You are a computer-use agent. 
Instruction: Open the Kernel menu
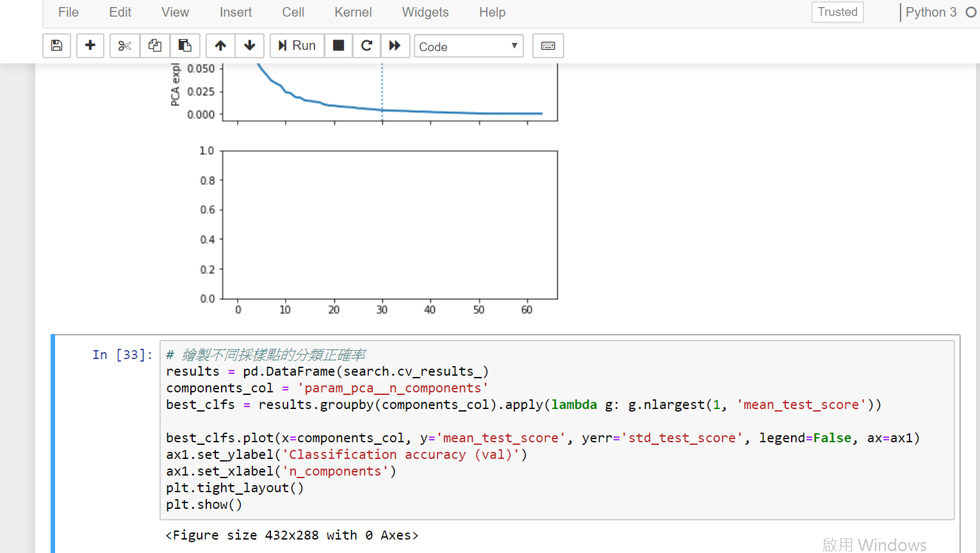(353, 12)
